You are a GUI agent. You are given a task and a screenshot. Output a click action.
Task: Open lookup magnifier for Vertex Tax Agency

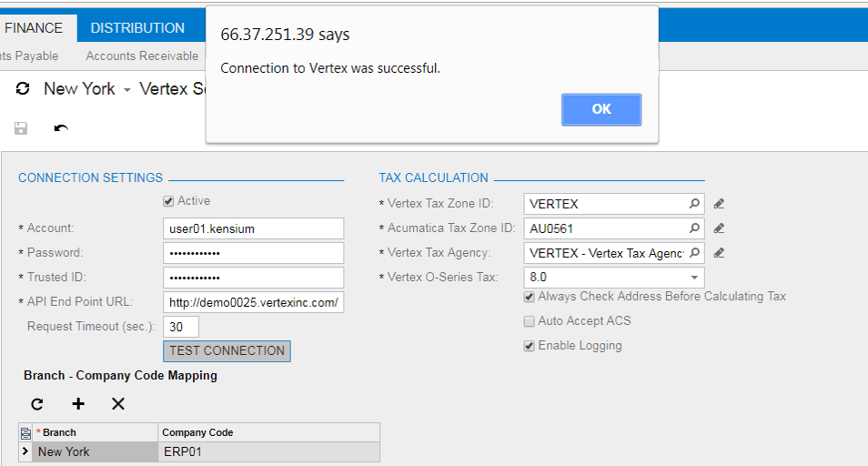coord(694,253)
